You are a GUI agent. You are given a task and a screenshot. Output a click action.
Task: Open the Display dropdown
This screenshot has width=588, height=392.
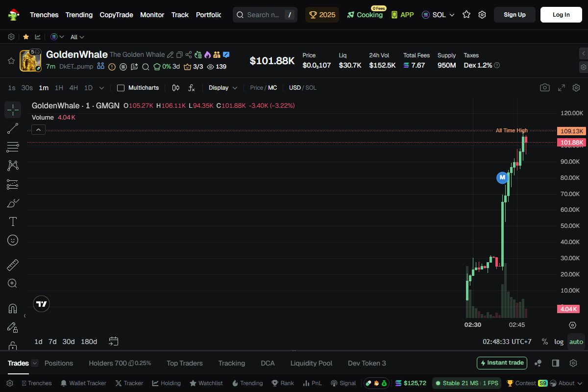[222, 88]
